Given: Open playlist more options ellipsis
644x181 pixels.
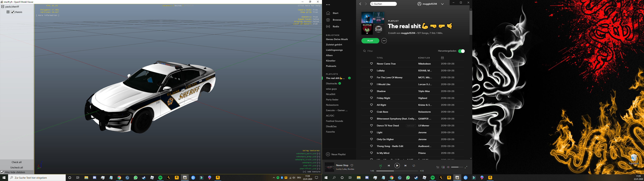Looking at the screenshot, I should point(384,41).
